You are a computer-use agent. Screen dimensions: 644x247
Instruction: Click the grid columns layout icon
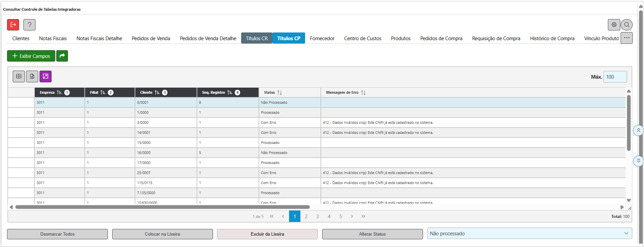point(19,76)
